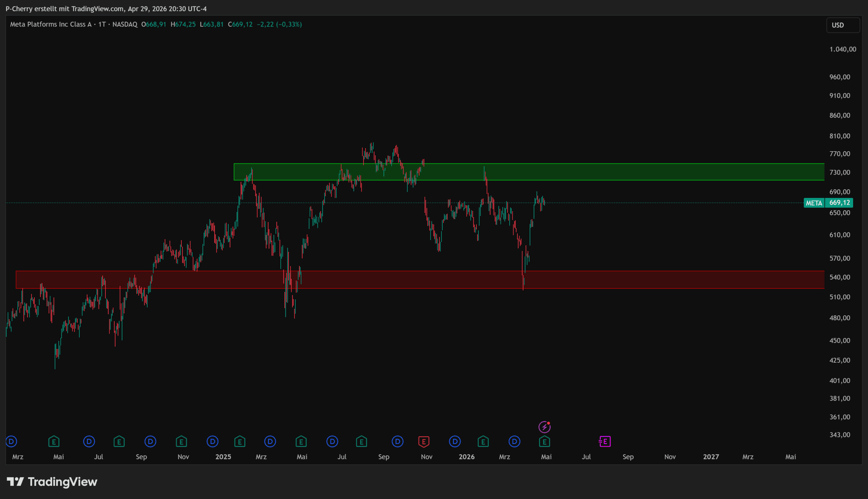868x499 pixels.
Task: Select the earnings marker above Mai 2025
Action: 301,441
